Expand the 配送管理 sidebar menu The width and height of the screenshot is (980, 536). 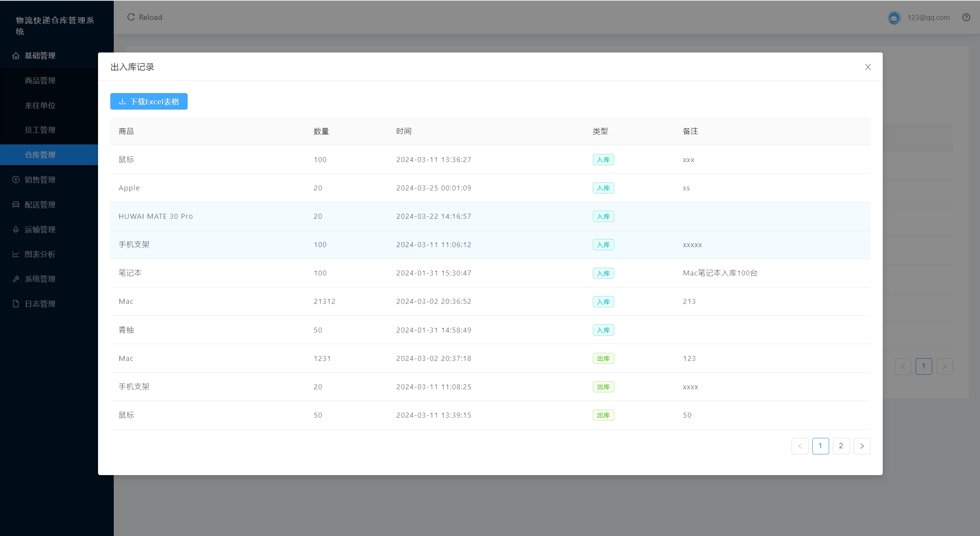click(x=40, y=205)
